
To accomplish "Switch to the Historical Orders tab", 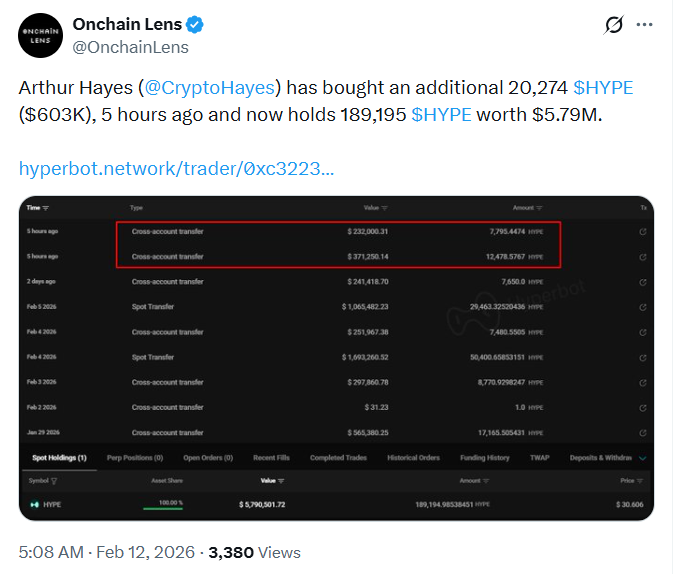I will 413,458.
